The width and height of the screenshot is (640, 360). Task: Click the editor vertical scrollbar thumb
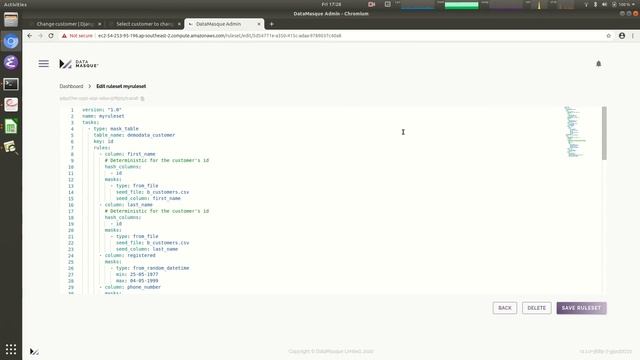[604, 133]
